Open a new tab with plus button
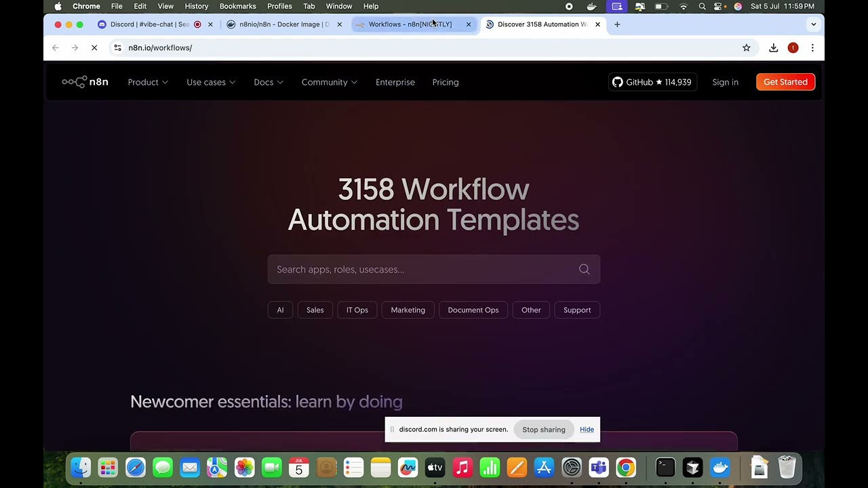The height and width of the screenshot is (488, 868). 617,24
